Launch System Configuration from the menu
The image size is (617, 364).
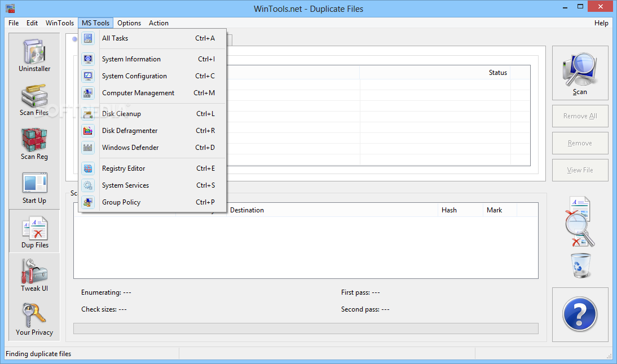[153, 76]
